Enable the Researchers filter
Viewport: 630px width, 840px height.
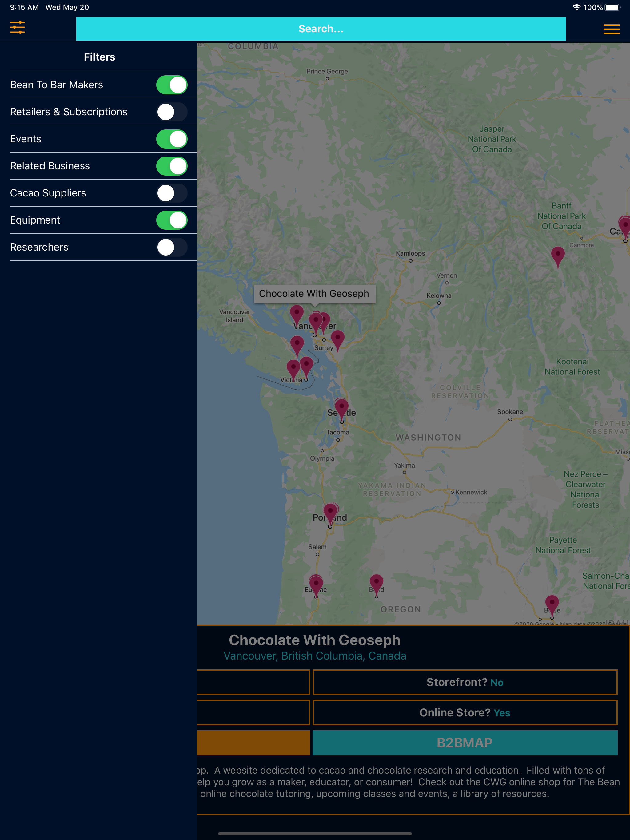click(172, 247)
